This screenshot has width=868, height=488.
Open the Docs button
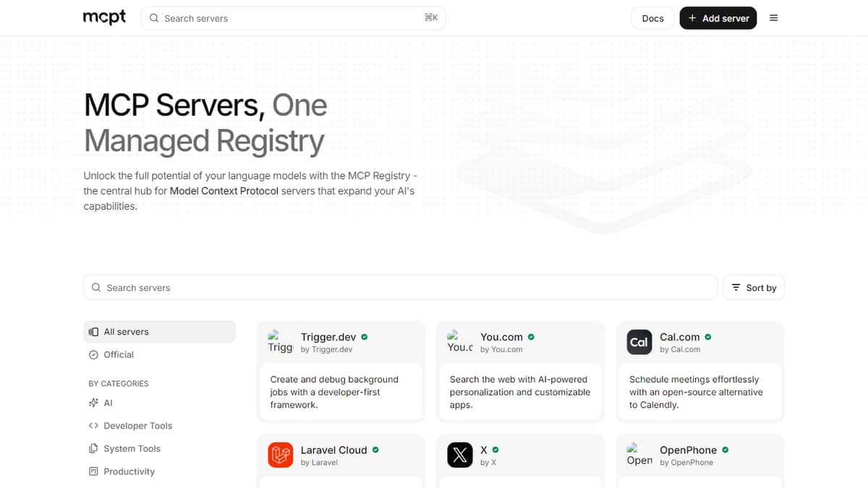[x=652, y=18]
